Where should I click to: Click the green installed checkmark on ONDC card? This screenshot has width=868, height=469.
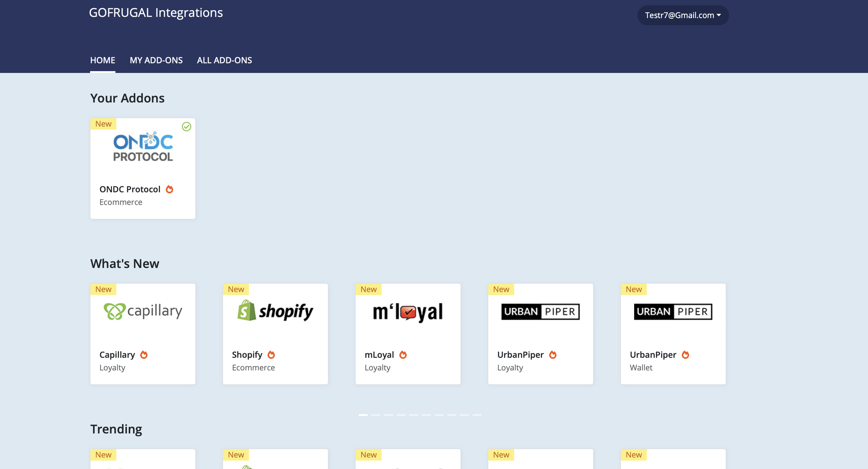[x=186, y=127]
